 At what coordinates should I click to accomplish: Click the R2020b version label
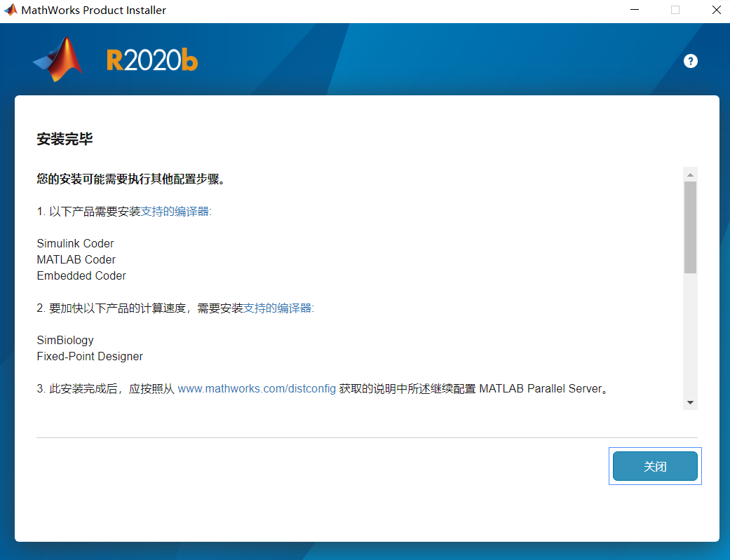pyautogui.click(x=152, y=60)
